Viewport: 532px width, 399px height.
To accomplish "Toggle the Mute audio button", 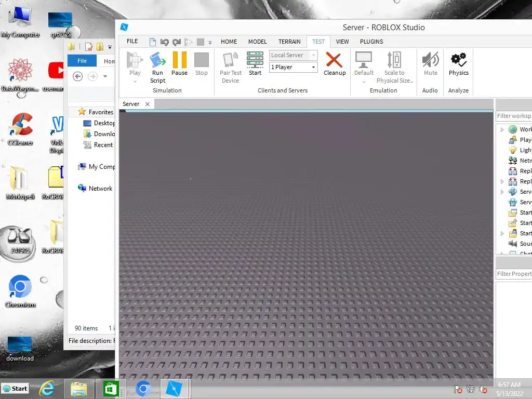I will click(430, 63).
